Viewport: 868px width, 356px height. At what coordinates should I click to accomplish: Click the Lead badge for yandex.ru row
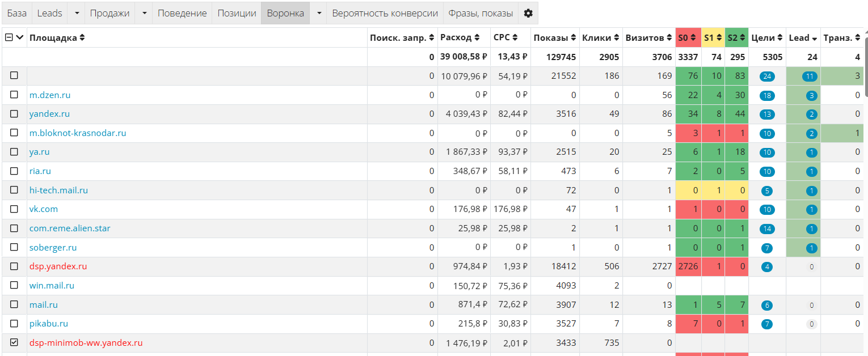(x=811, y=115)
